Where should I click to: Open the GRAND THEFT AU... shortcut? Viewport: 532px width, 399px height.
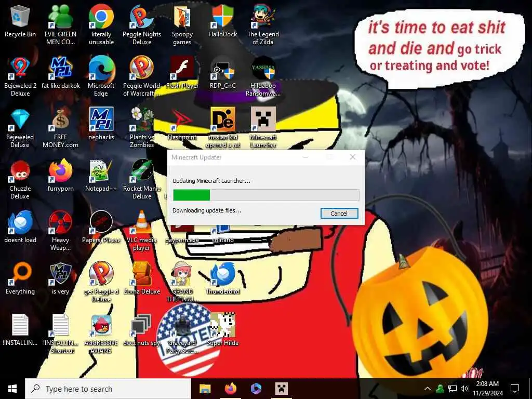pos(182,283)
